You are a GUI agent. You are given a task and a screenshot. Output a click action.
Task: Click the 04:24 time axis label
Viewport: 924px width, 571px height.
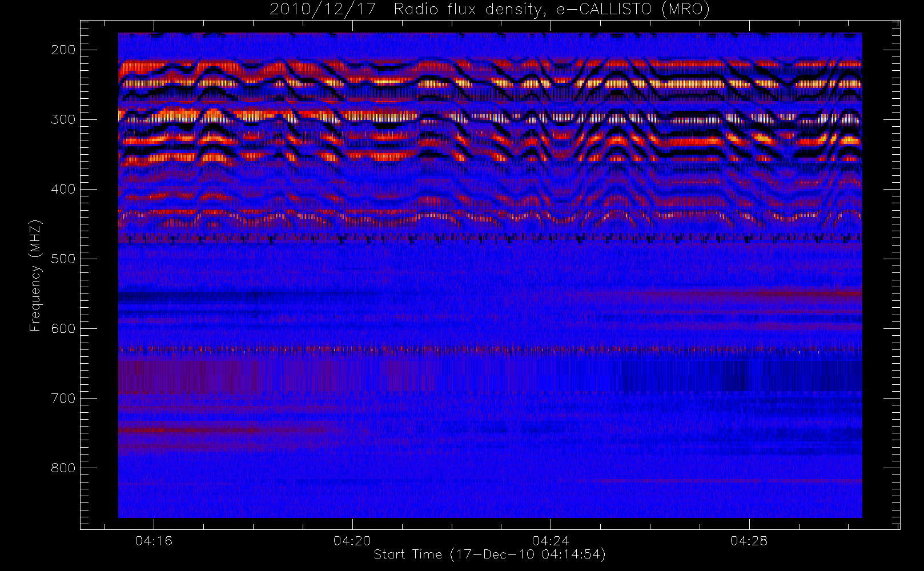click(551, 541)
